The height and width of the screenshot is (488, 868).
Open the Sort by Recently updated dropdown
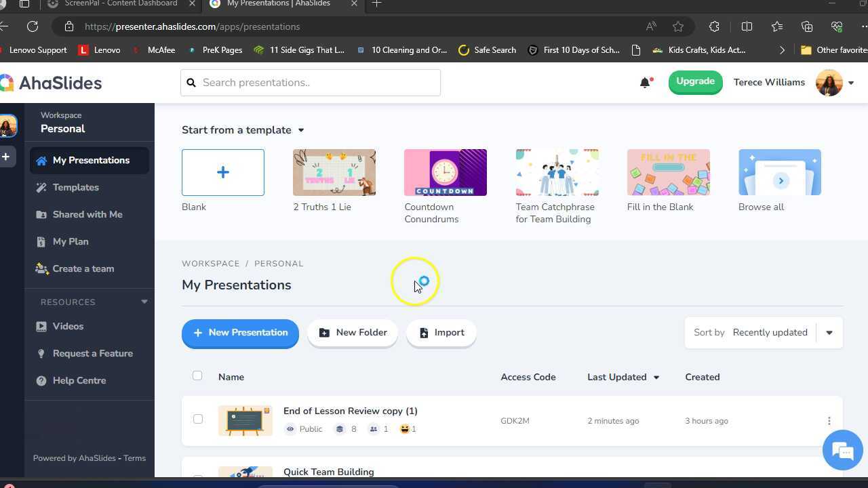click(x=764, y=333)
